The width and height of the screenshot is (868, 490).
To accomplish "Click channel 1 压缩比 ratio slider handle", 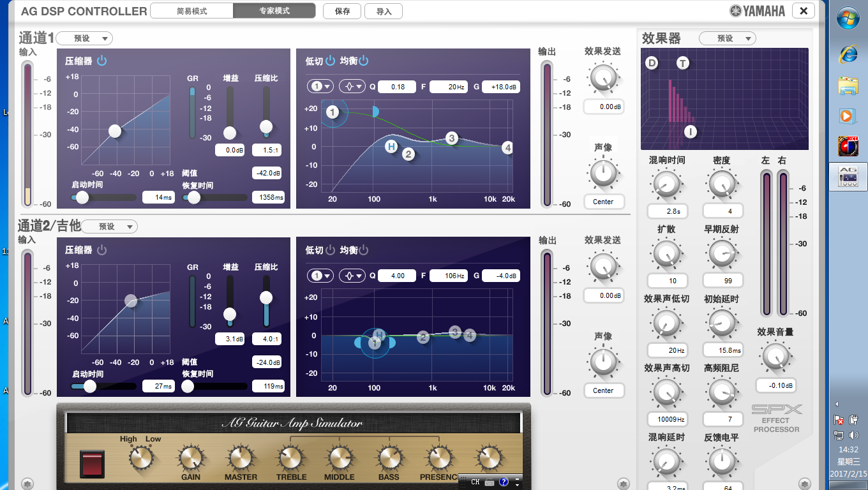I will pyautogui.click(x=266, y=126).
